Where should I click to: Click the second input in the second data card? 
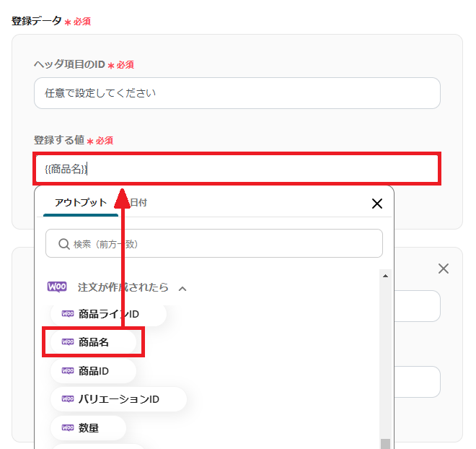tap(418, 382)
